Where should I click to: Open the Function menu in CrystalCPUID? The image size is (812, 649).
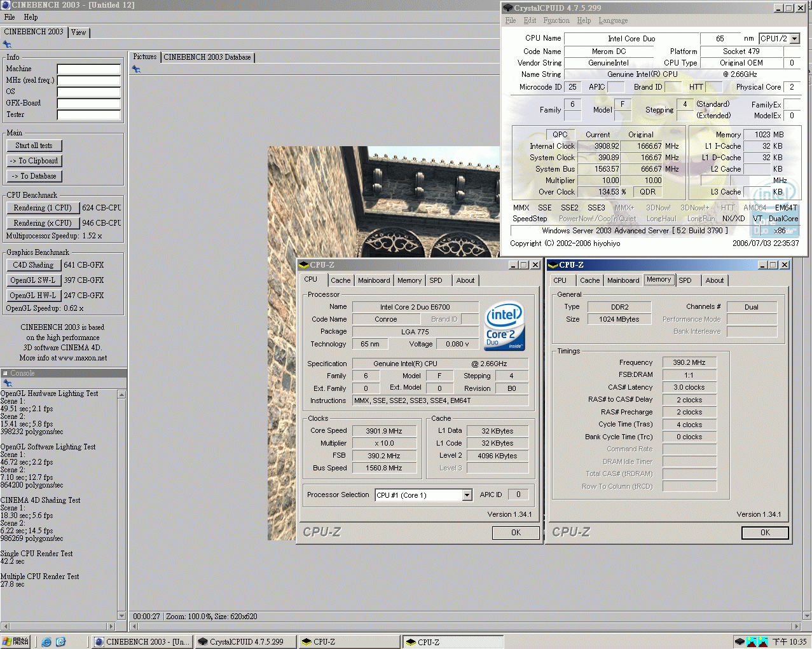tap(556, 20)
